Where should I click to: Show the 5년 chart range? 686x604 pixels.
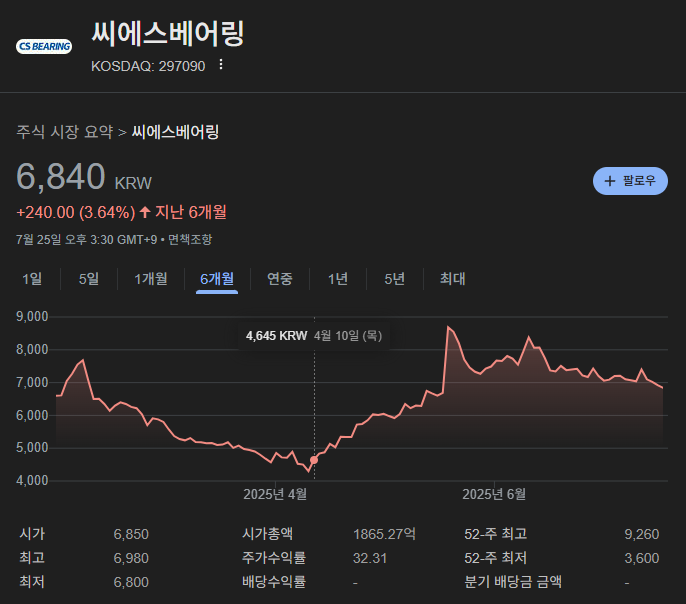click(x=395, y=279)
